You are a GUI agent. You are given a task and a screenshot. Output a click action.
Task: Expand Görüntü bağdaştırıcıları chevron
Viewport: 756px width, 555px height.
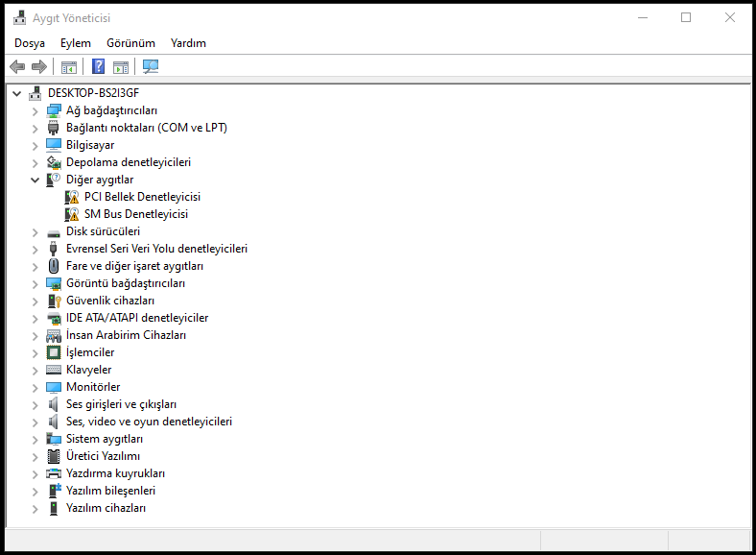(35, 284)
